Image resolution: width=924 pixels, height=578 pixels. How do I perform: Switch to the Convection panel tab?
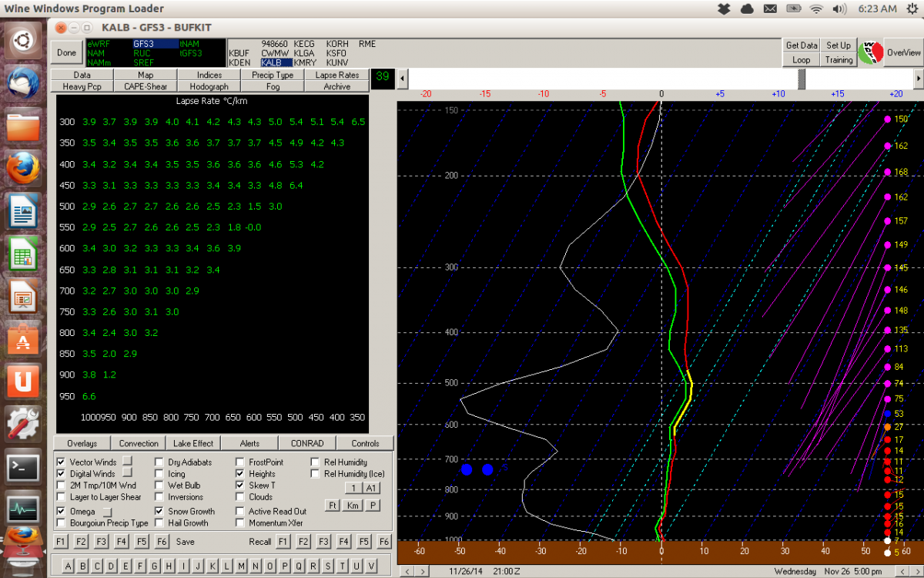tap(139, 443)
